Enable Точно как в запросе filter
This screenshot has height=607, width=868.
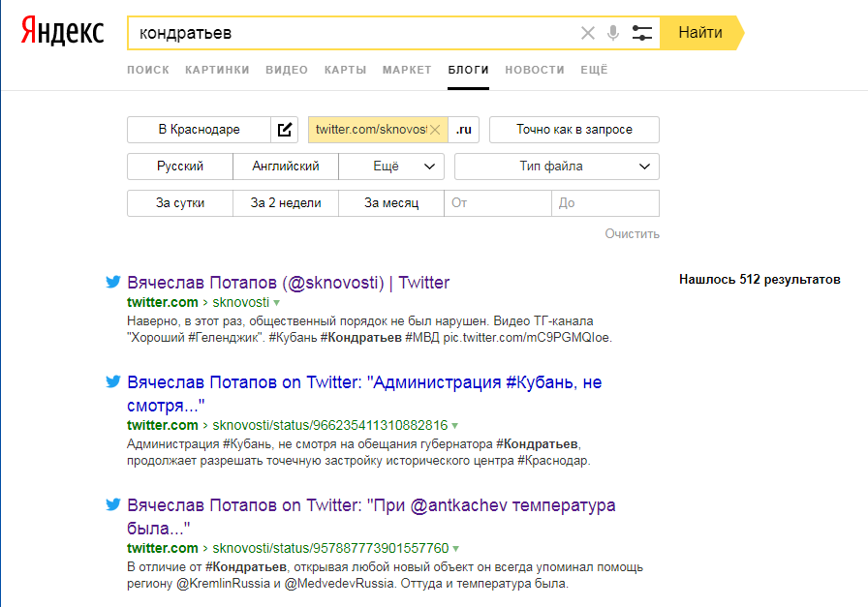573,130
